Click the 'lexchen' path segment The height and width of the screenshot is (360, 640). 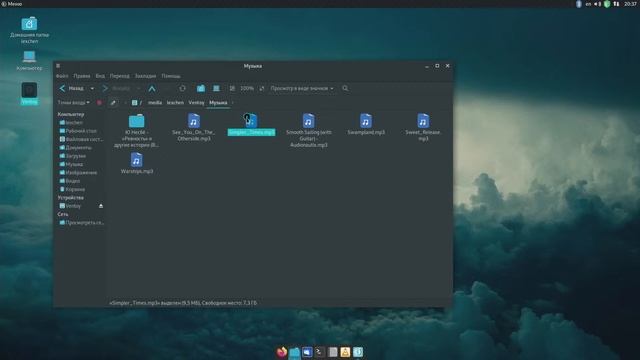[175, 102]
